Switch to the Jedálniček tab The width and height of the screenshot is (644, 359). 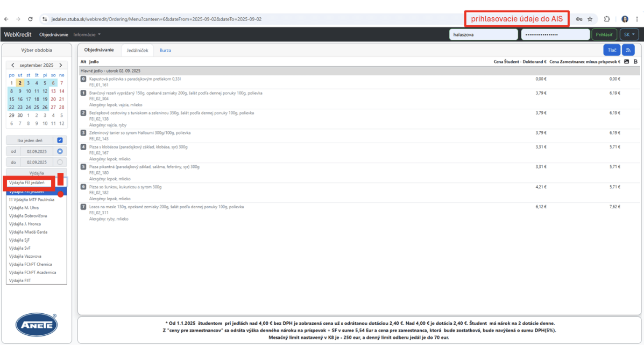click(x=137, y=51)
